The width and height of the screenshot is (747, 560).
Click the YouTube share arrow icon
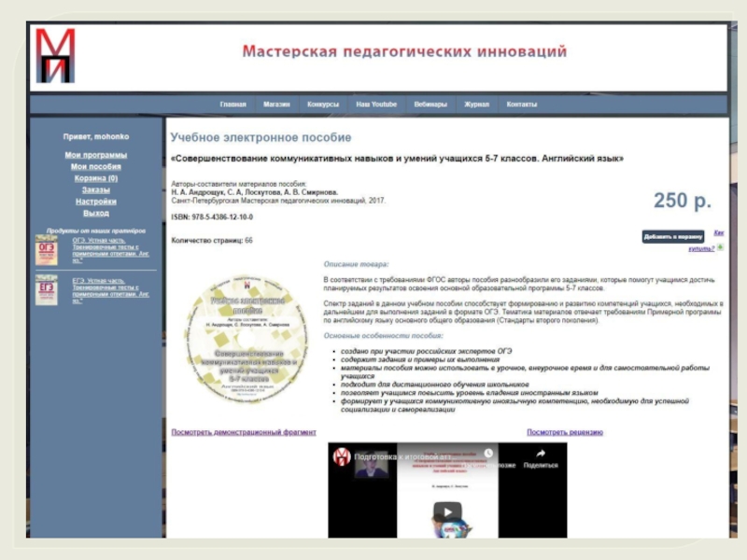coord(540,453)
